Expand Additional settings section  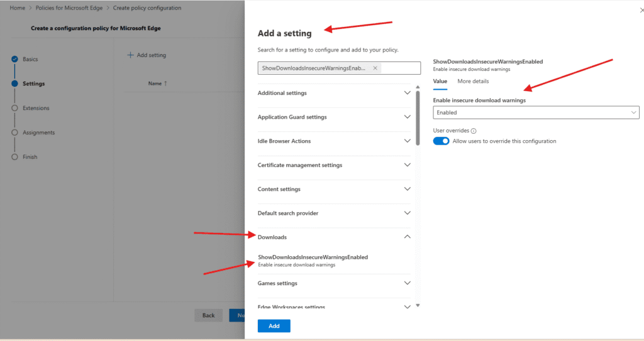pyautogui.click(x=407, y=93)
